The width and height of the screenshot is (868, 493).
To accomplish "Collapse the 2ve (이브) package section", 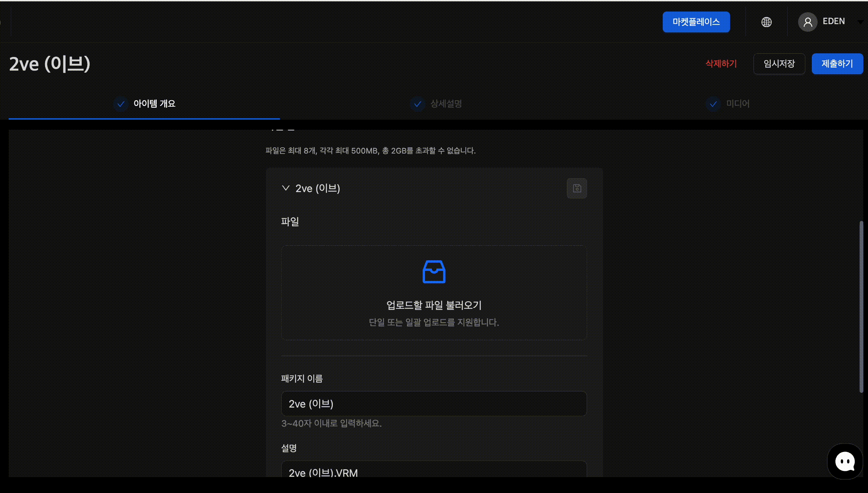I will tap(286, 188).
